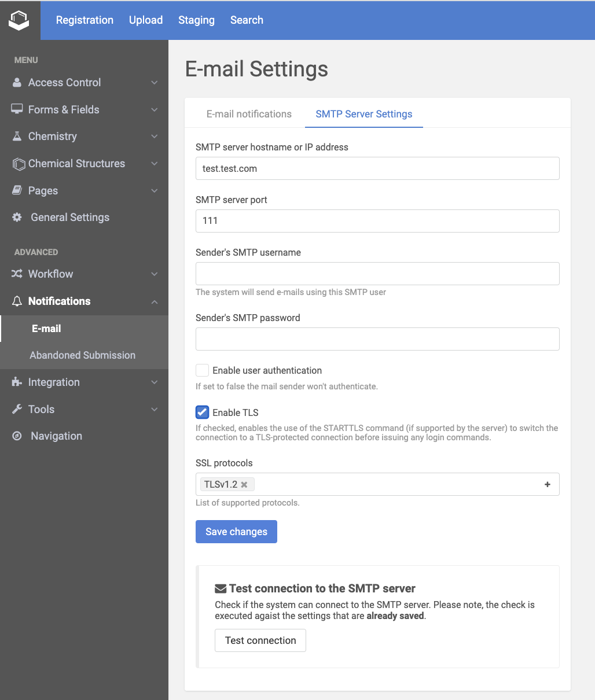Click the General Settings gear icon
This screenshot has height=700, width=595.
pyautogui.click(x=17, y=218)
